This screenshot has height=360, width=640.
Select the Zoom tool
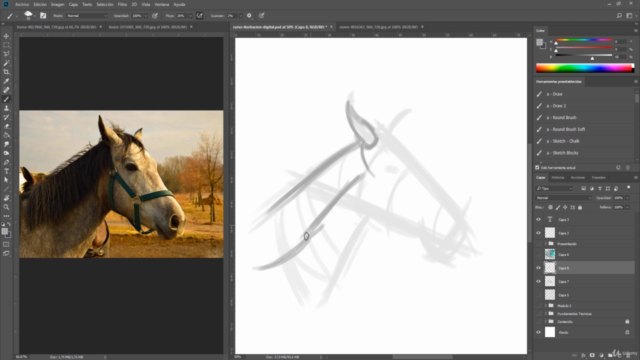tap(7, 207)
